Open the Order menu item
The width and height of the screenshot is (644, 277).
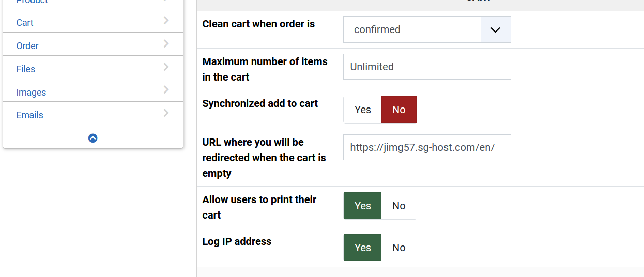click(x=27, y=46)
